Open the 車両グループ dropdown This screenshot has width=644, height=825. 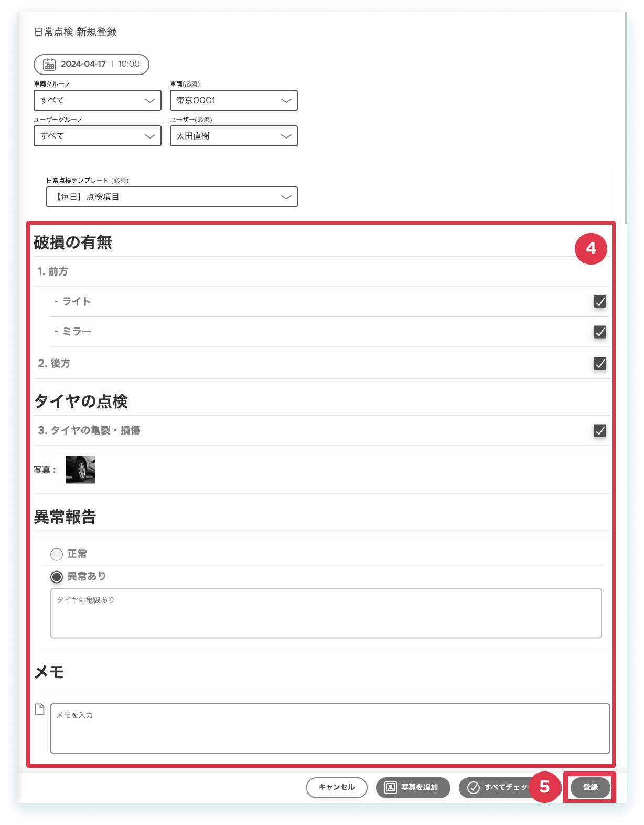(x=98, y=100)
